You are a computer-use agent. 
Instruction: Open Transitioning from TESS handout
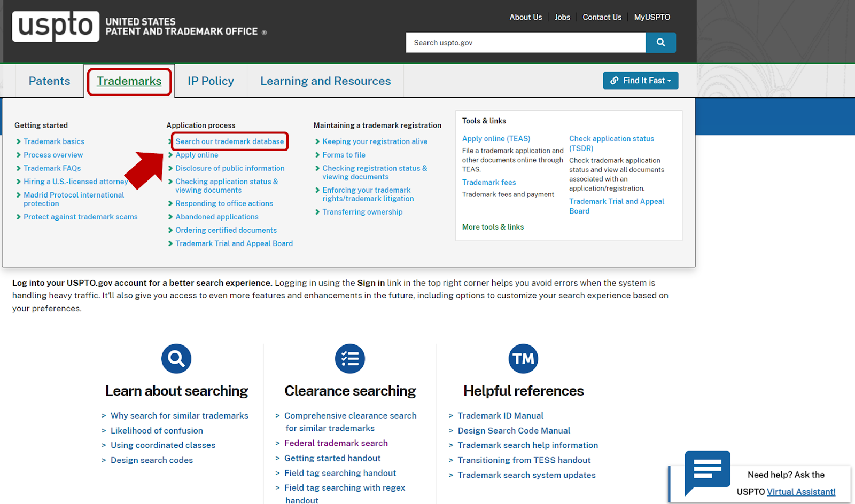524,460
